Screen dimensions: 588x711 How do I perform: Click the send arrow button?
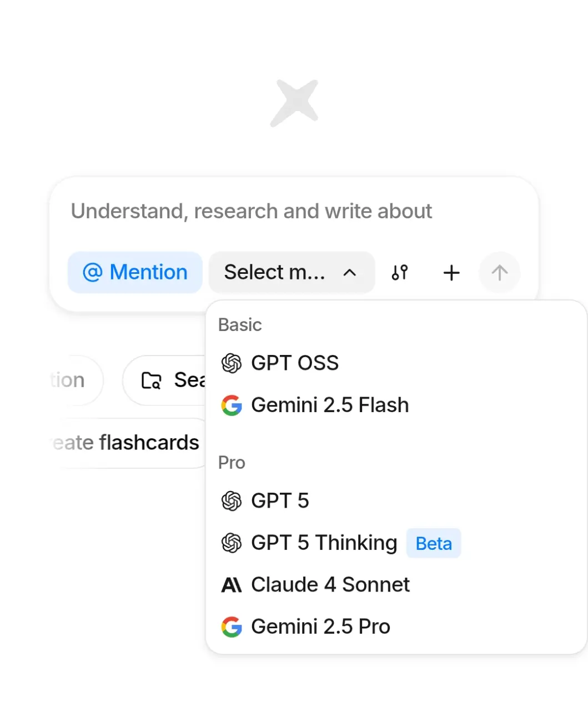click(x=499, y=272)
